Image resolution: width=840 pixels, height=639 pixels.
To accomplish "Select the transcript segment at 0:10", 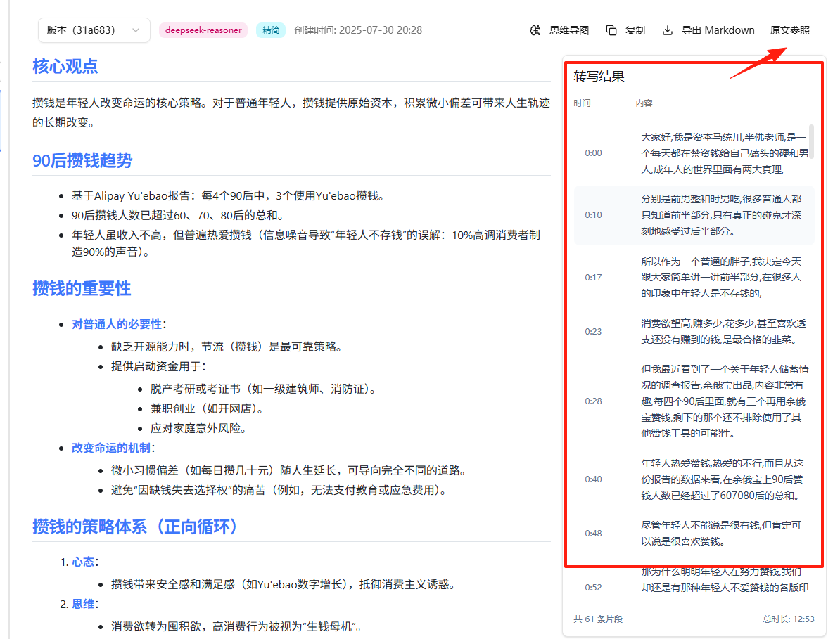I will click(x=694, y=215).
